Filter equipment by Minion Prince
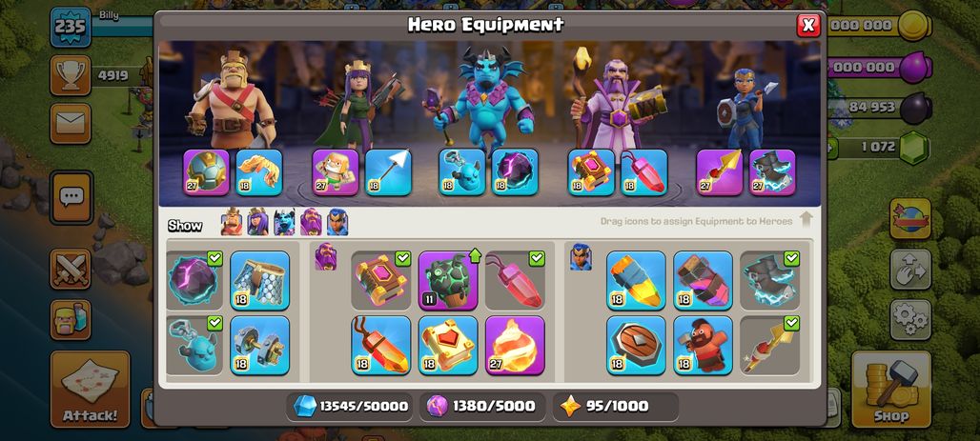Viewport: 980px width, 441px height. (284, 222)
